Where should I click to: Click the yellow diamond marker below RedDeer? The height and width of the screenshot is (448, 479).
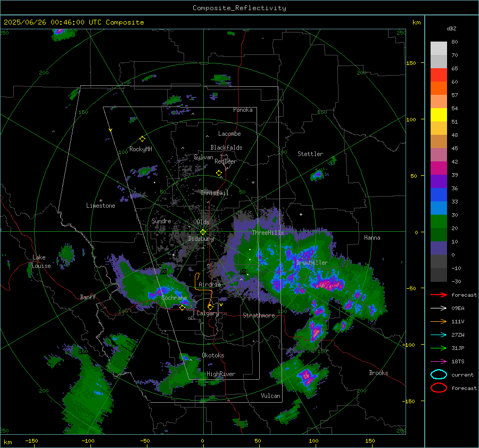[219, 173]
